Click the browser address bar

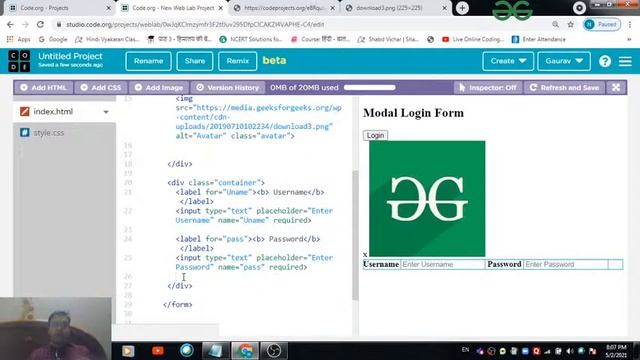302,24
